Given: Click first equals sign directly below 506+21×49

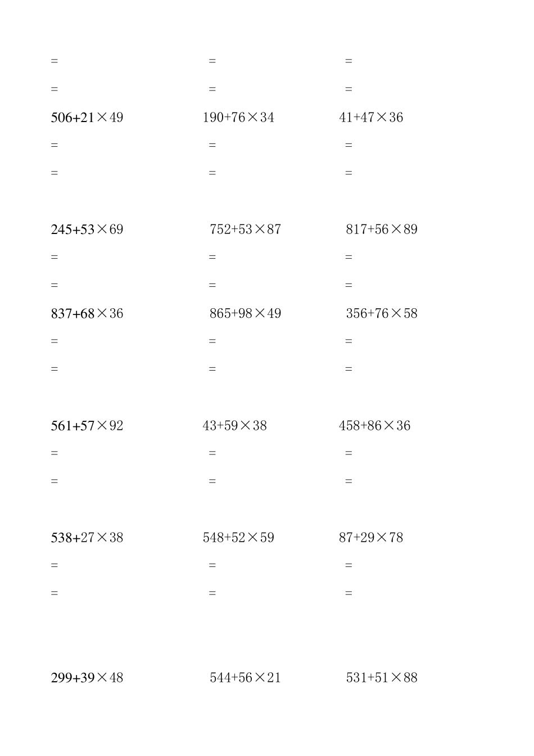Looking at the screenshot, I should pos(55,145).
